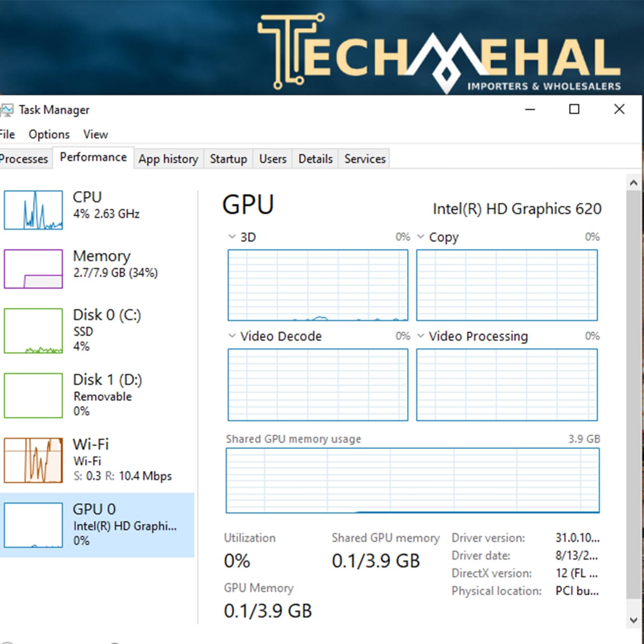The image size is (644, 644).
Task: Open the Startup tab
Action: 228,159
